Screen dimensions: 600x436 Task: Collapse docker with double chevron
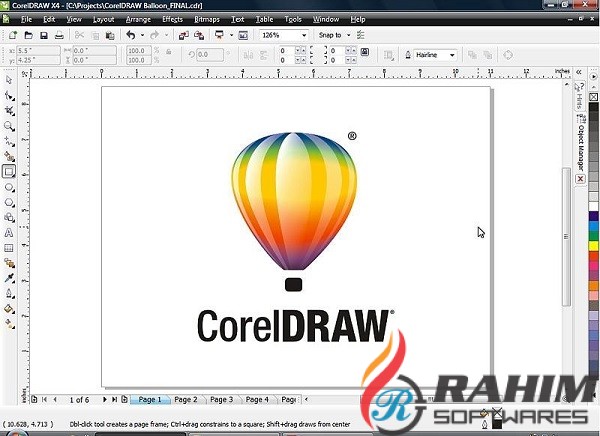(x=579, y=72)
